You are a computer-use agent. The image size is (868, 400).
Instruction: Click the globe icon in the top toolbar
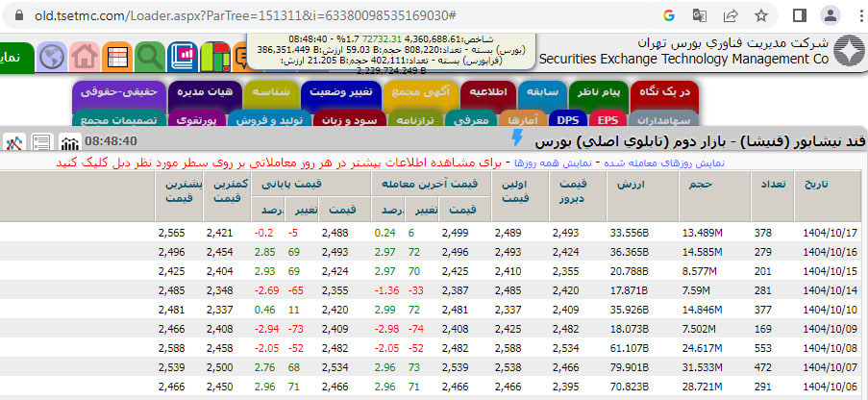(52, 58)
